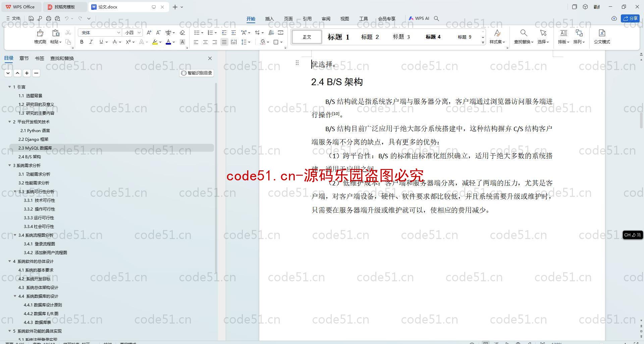The image size is (644, 344).
Task: Click the cloud upload icon near Share
Action: click(614, 18)
